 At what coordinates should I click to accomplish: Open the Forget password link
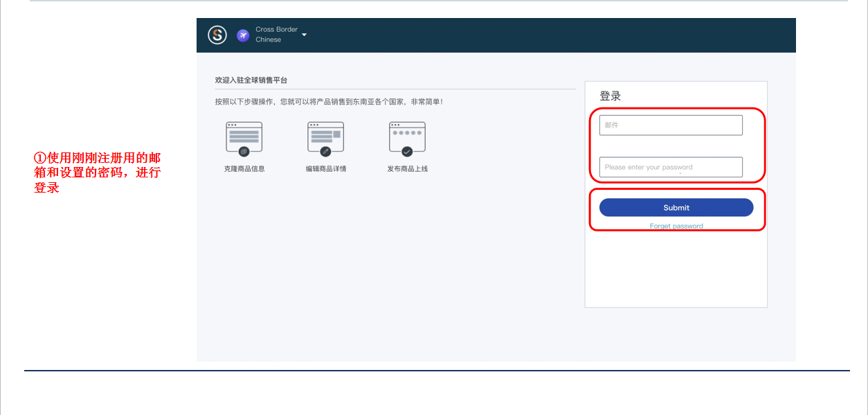[676, 226]
